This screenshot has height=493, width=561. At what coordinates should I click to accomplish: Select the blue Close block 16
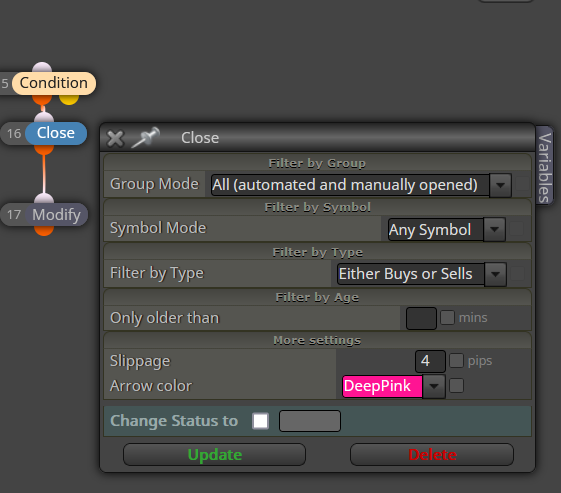(x=56, y=133)
